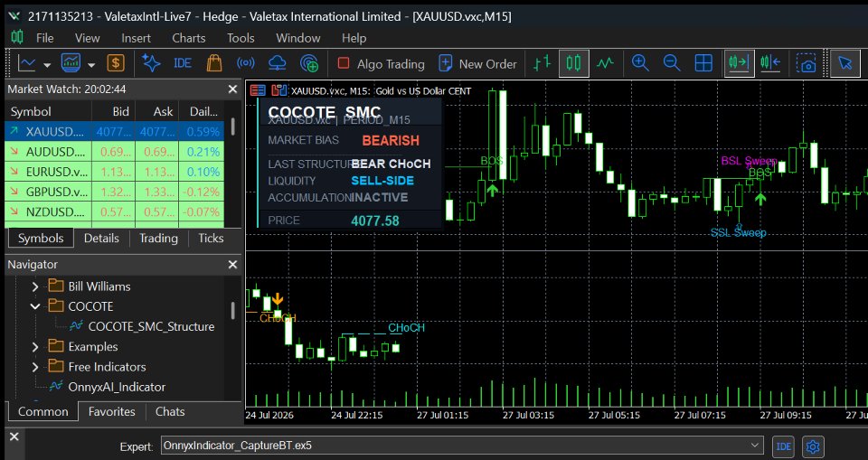Viewport: 868px width, 460px height.
Task: Open the Window menu
Action: tap(298, 38)
